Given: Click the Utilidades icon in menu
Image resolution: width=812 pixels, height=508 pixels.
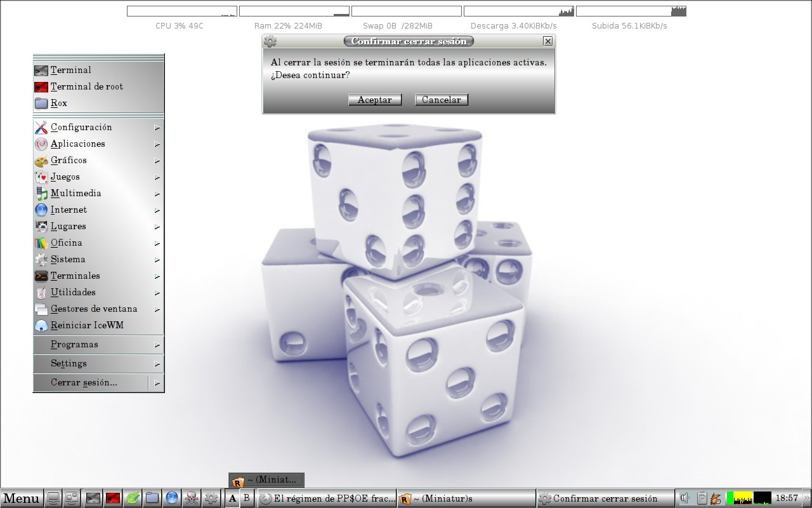Looking at the screenshot, I should [x=41, y=293].
